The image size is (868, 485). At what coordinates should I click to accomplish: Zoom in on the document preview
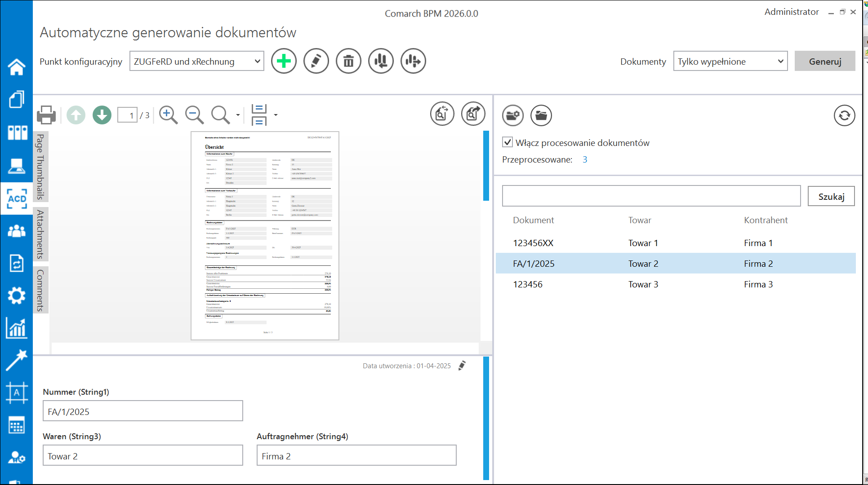(169, 115)
